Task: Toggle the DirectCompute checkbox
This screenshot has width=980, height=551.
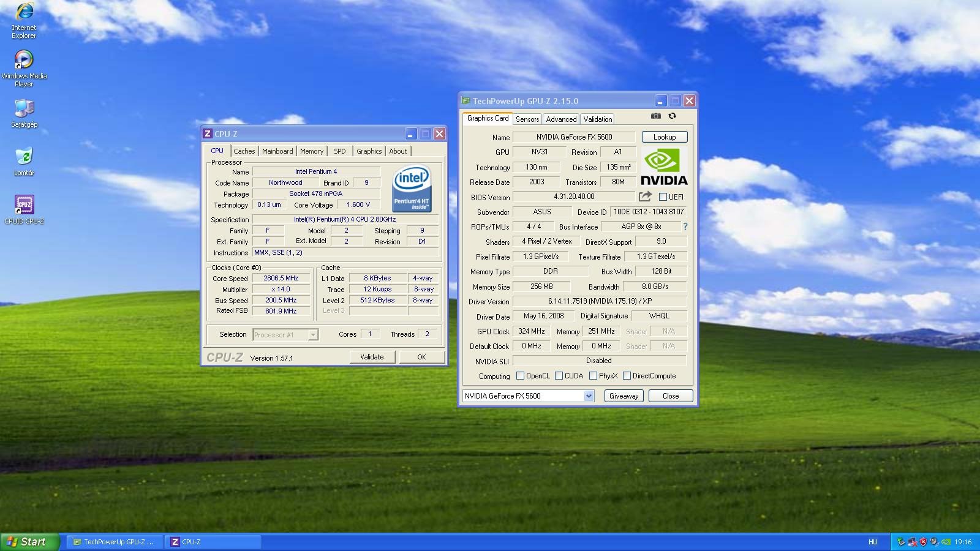Action: 627,376
